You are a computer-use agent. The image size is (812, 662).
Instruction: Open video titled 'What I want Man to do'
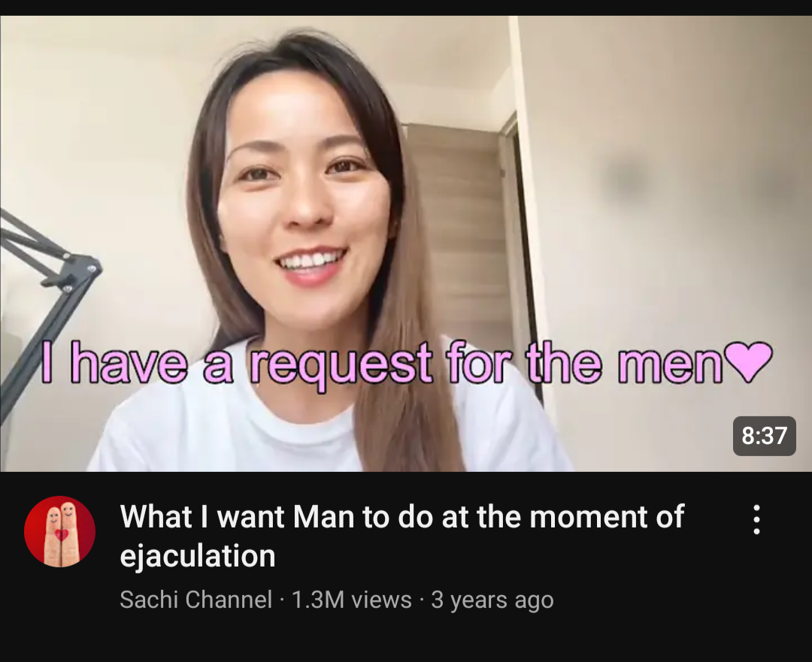[x=401, y=536]
